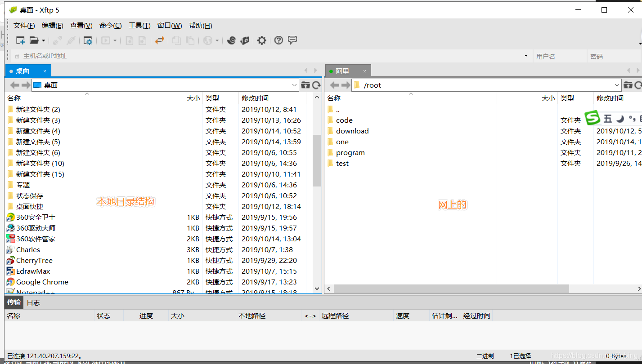This screenshot has height=364, width=642.
Task: Open the 编辑(E) menu
Action: (53, 26)
